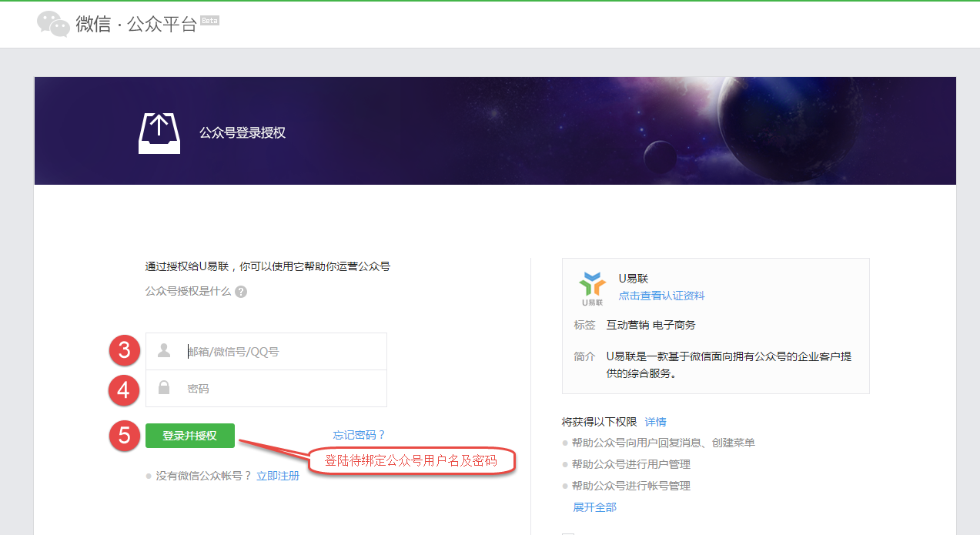Click the red circle number 3 marker
980x535 pixels.
click(x=123, y=351)
